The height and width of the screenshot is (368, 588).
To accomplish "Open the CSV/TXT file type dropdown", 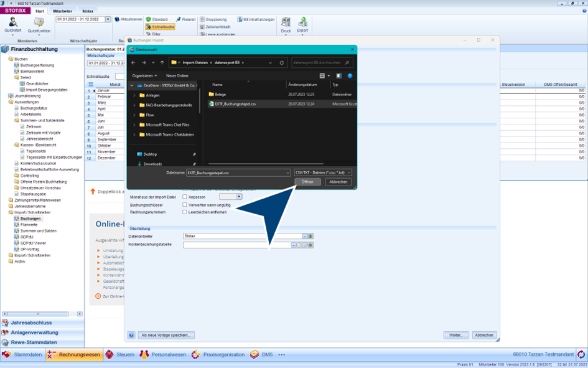I will [323, 172].
